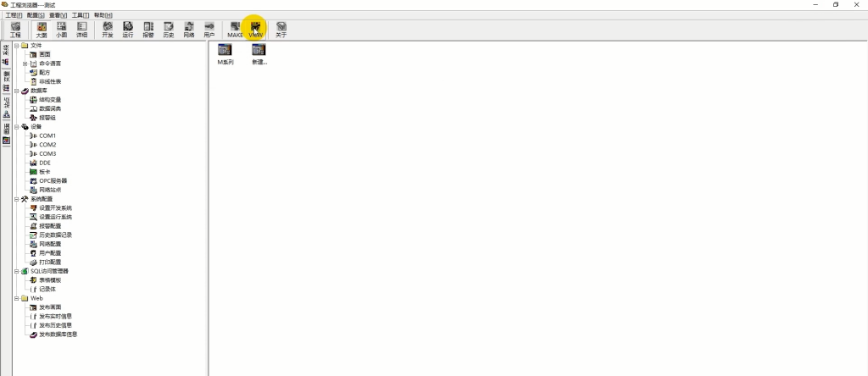Collapse the 系统配置 tree node
The image size is (868, 376).
pos(17,199)
